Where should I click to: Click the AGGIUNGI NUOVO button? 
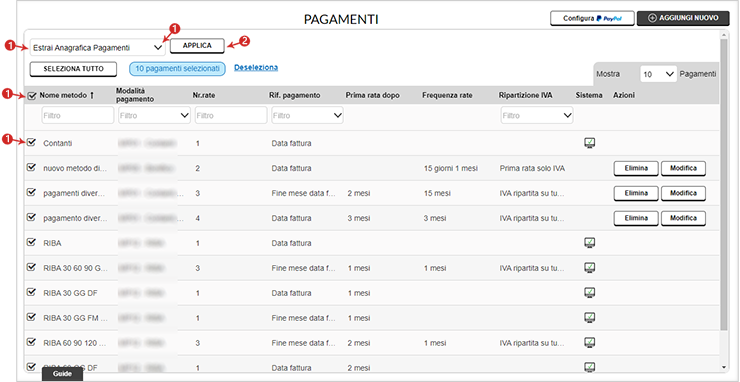682,18
